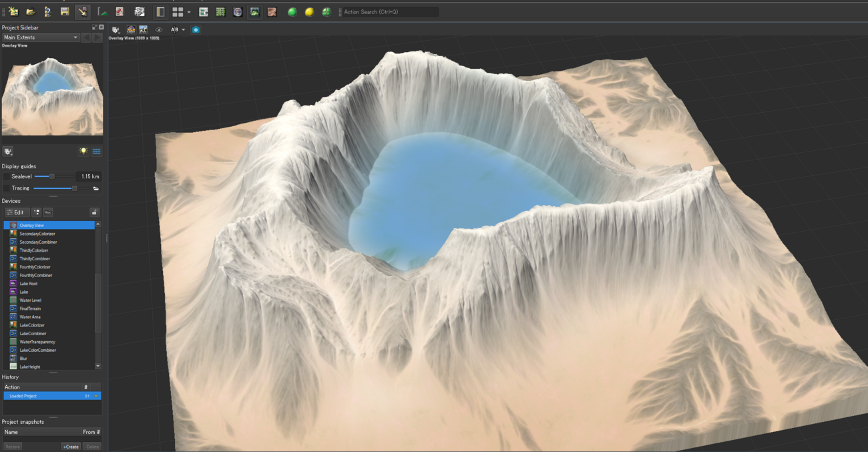Enable the Sealevel display guide checkbox
868x452 pixels.
click(x=7, y=177)
